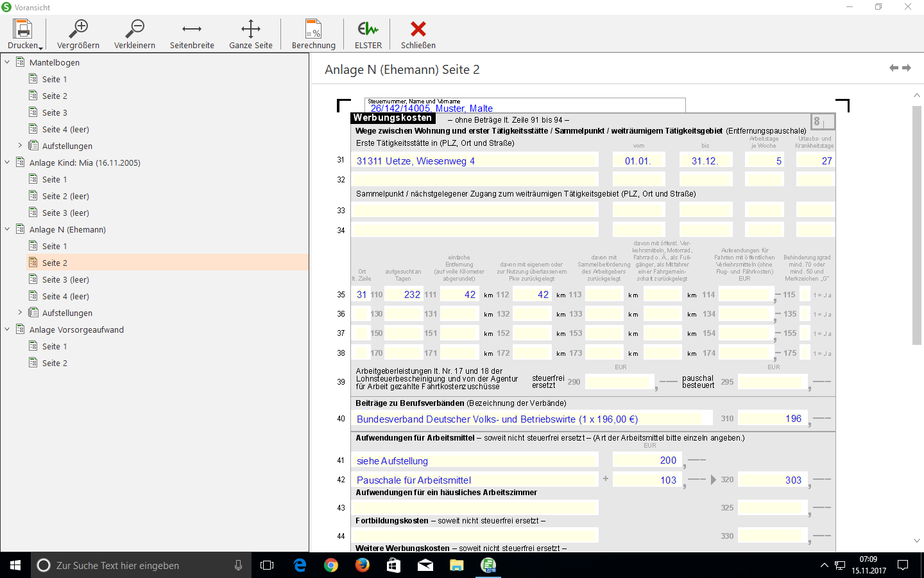924x578 pixels.
Task: Expand Aufstellungen under Anlage N
Action: tap(20, 313)
